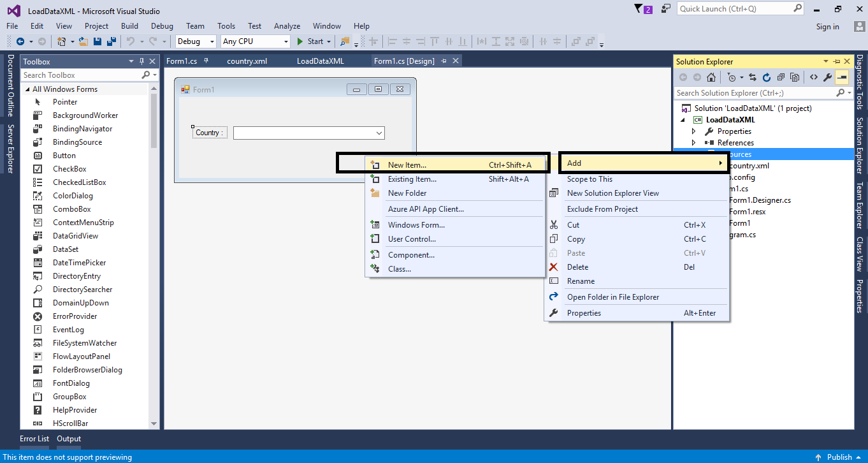Screen dimensions: 868x463
Task: Open the Output panel tab
Action: (69, 439)
